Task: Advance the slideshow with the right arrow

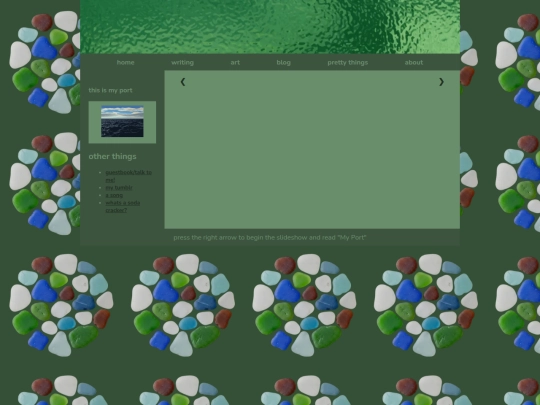Action: coord(441,82)
